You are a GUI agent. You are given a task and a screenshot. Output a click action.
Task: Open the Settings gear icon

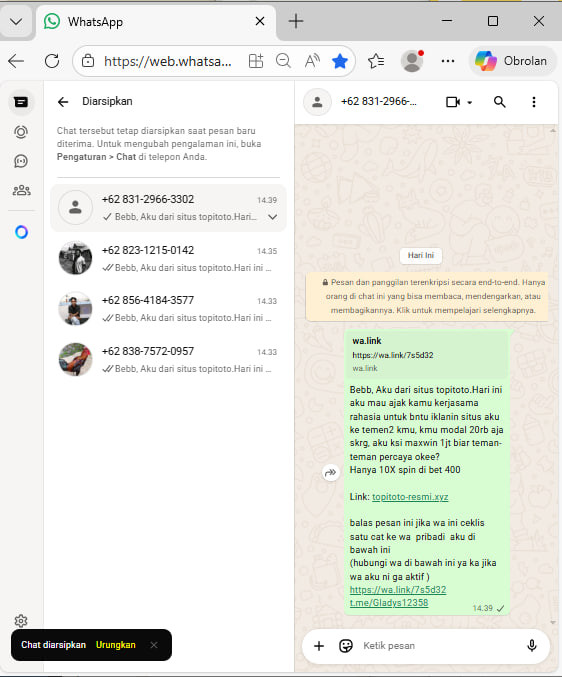(x=21, y=621)
